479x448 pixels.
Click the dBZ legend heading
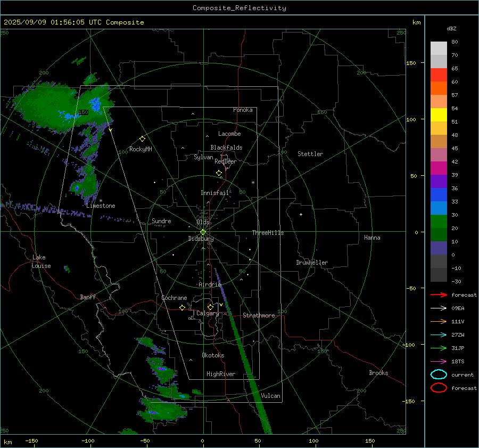click(451, 29)
